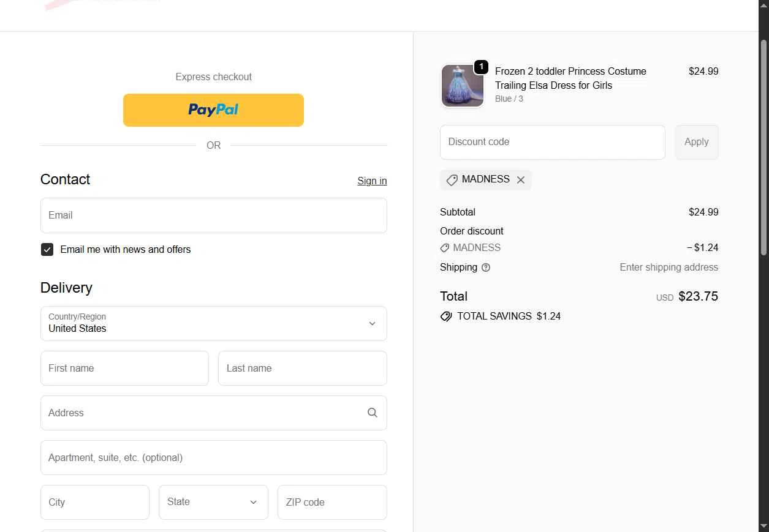Image resolution: width=769 pixels, height=532 pixels.
Task: Click the tag icon in the MADNESS chip
Action: coord(452,180)
